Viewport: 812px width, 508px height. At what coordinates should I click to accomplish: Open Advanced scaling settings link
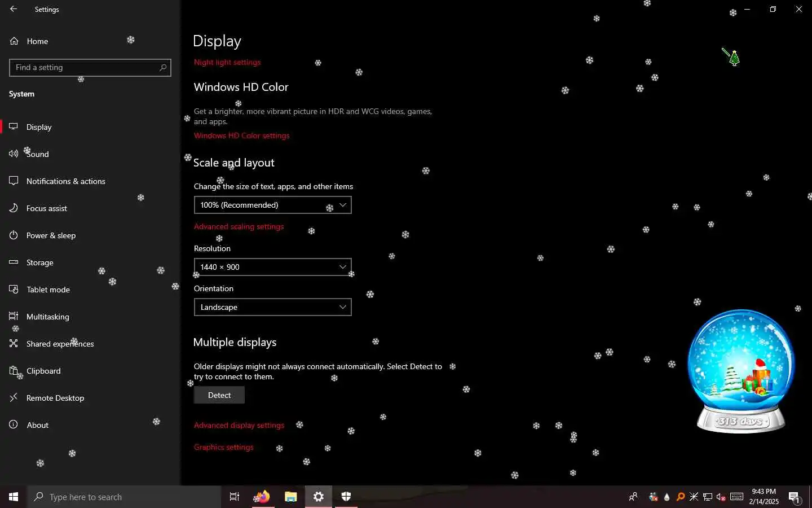pos(239,226)
